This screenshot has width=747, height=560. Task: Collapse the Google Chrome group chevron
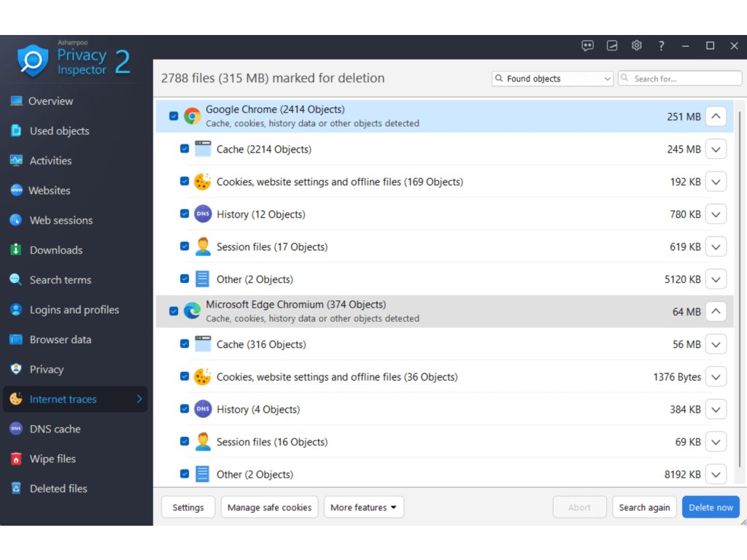click(x=716, y=116)
